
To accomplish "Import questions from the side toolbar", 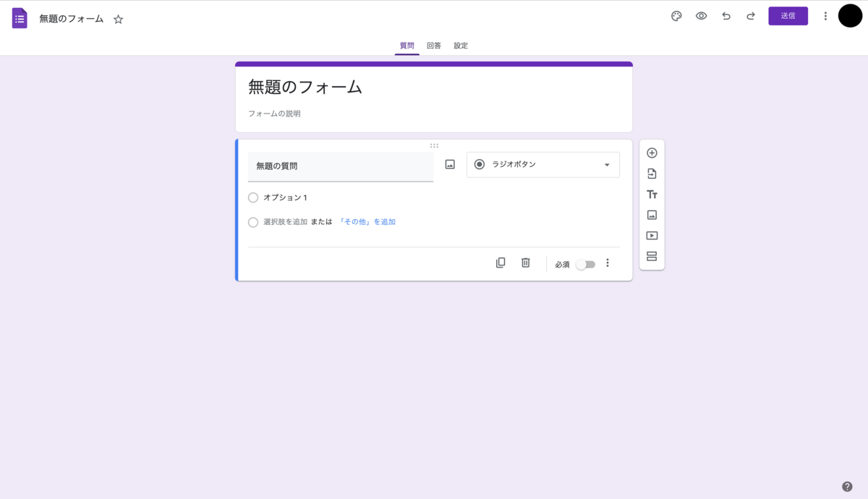I will click(652, 174).
